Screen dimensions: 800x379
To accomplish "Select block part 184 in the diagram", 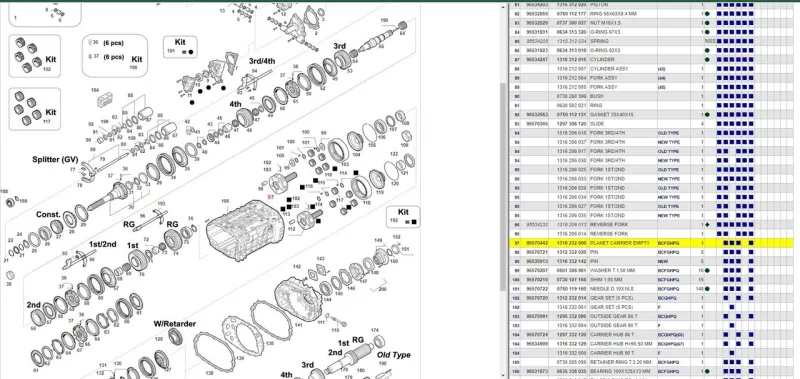I will coord(105,99).
